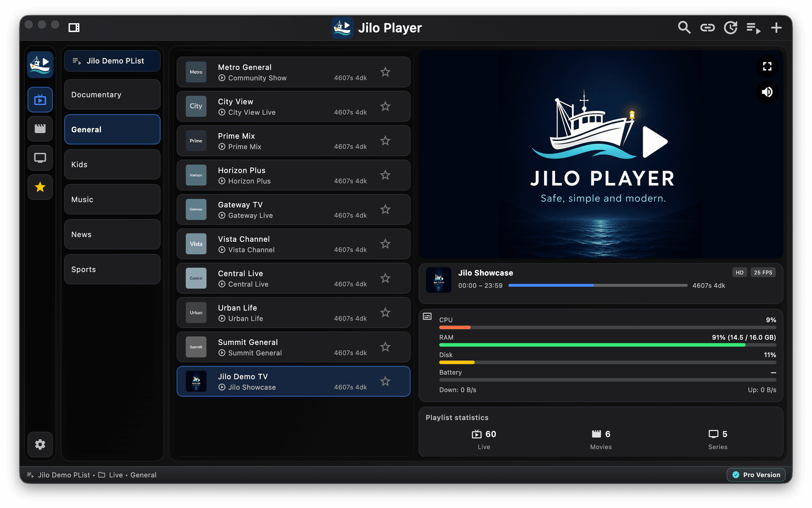Click the Jilo Showcase program progress bar
Image resolution: width=812 pixels, height=508 pixels.
pos(598,285)
